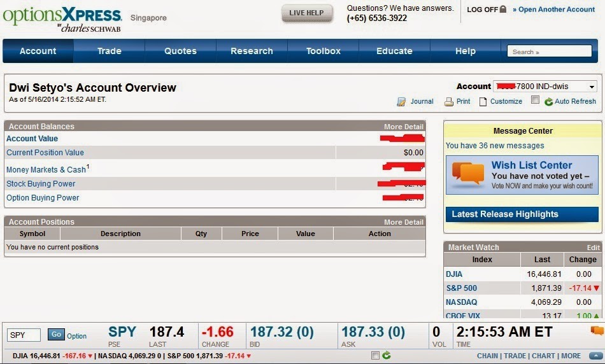The width and height of the screenshot is (605, 364).
Task: Open the Open Another Account link
Action: pos(553,10)
